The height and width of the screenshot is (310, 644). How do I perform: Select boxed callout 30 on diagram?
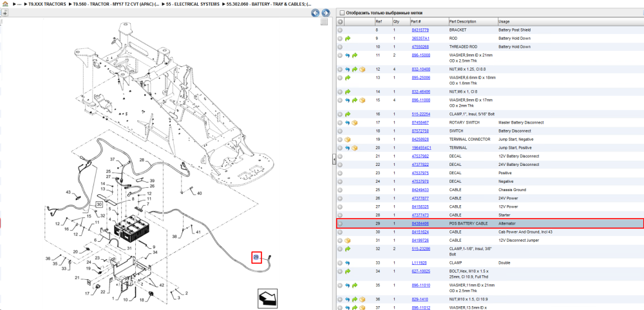coord(99,204)
